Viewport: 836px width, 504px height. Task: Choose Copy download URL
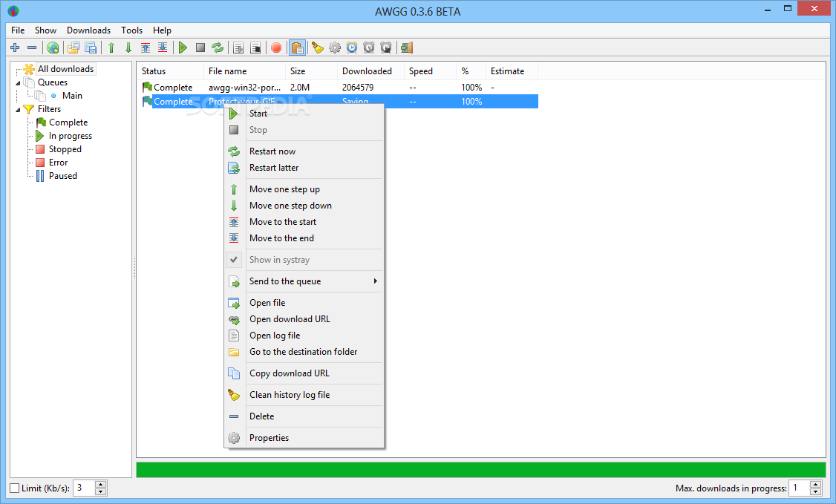click(304, 373)
